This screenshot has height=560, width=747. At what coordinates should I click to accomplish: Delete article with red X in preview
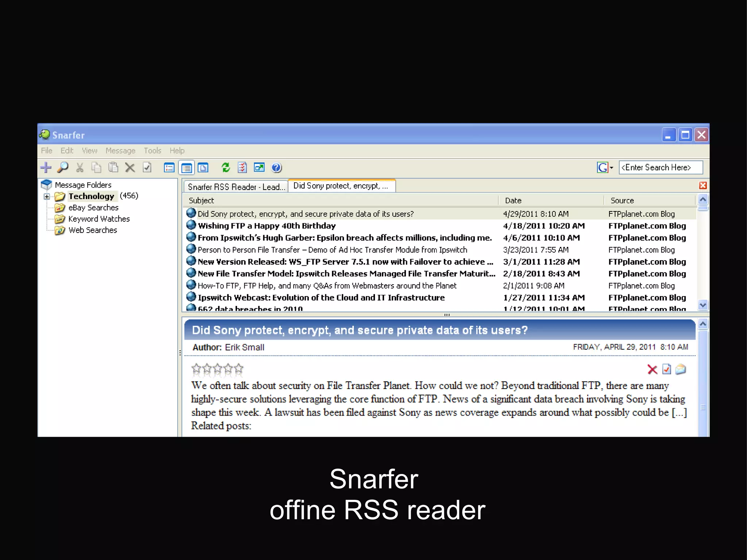point(652,370)
